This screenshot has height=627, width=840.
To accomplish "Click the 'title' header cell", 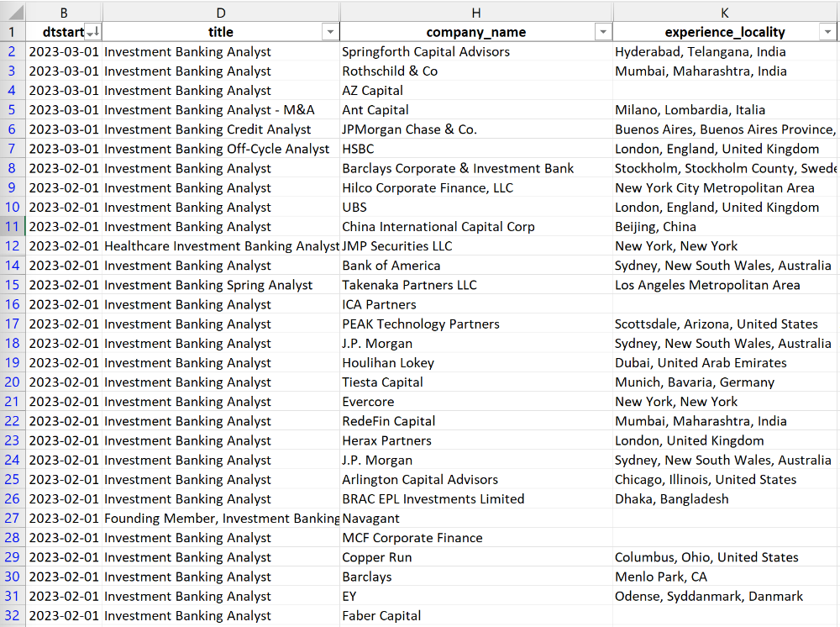I will (221, 32).
